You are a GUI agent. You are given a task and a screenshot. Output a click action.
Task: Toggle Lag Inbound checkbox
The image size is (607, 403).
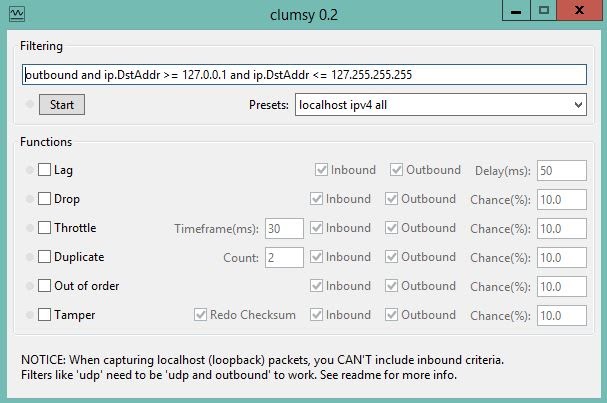pos(321,170)
